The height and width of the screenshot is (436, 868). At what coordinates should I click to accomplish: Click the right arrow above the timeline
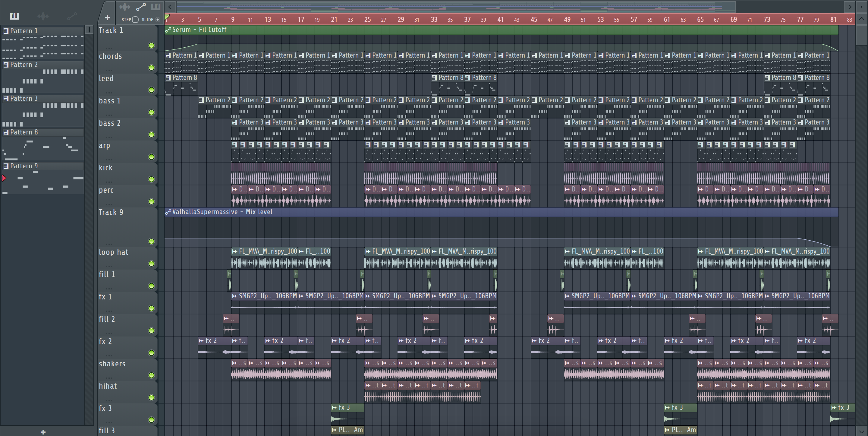click(x=850, y=7)
